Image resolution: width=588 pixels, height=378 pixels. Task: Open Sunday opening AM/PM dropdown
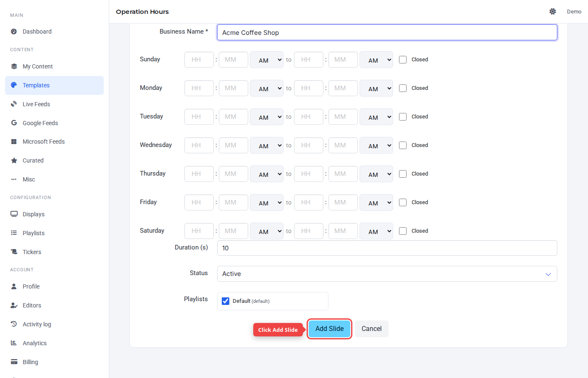267,60
